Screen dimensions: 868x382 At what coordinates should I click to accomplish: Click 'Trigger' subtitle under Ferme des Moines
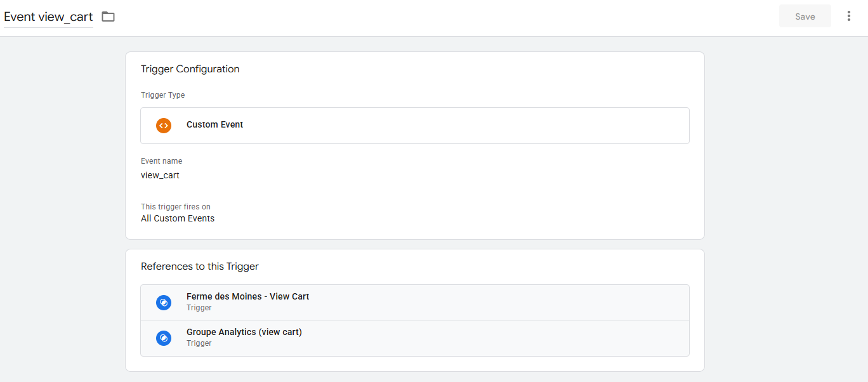[199, 308]
